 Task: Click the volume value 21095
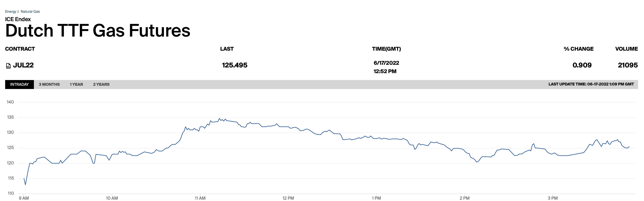(627, 65)
